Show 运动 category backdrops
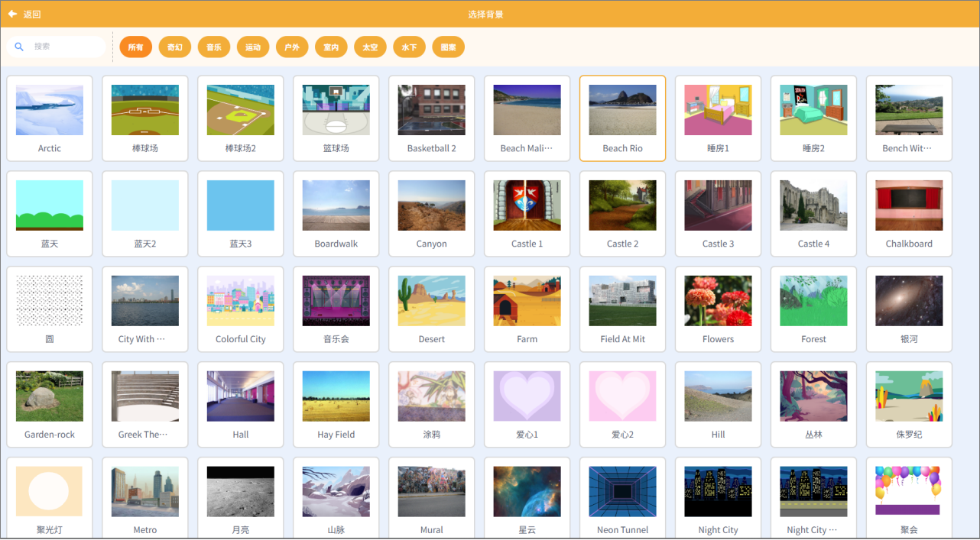The image size is (980, 540). 253,47
